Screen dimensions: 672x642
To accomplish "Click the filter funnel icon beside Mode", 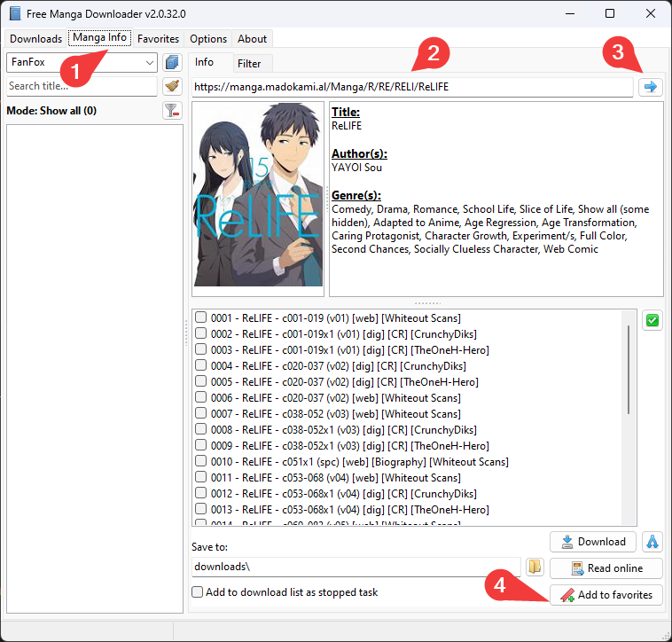I will pyautogui.click(x=172, y=111).
